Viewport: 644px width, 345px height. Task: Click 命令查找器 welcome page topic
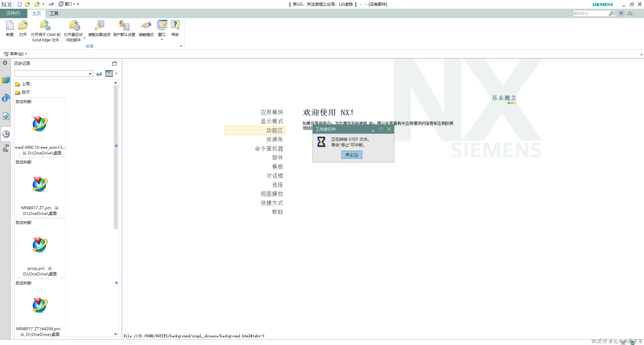click(x=269, y=148)
